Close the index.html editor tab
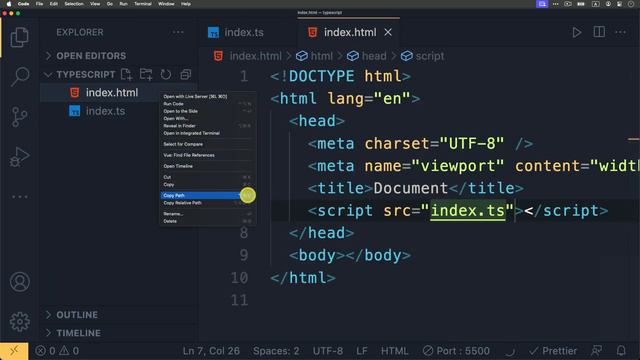The image size is (640, 360). coord(388,32)
